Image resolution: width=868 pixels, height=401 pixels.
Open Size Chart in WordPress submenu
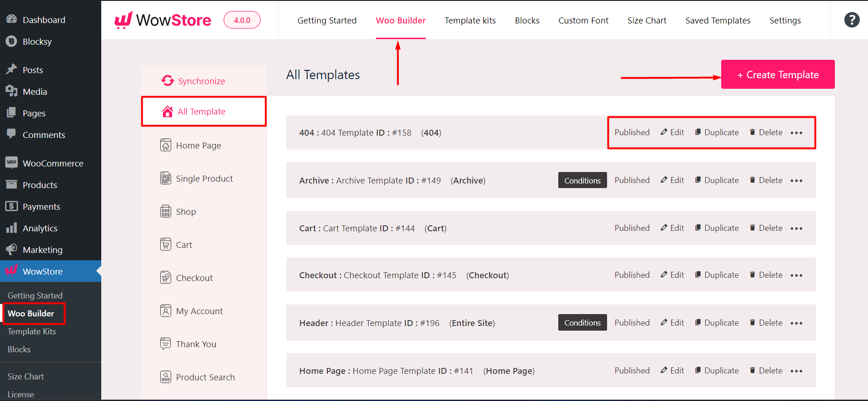(25, 377)
